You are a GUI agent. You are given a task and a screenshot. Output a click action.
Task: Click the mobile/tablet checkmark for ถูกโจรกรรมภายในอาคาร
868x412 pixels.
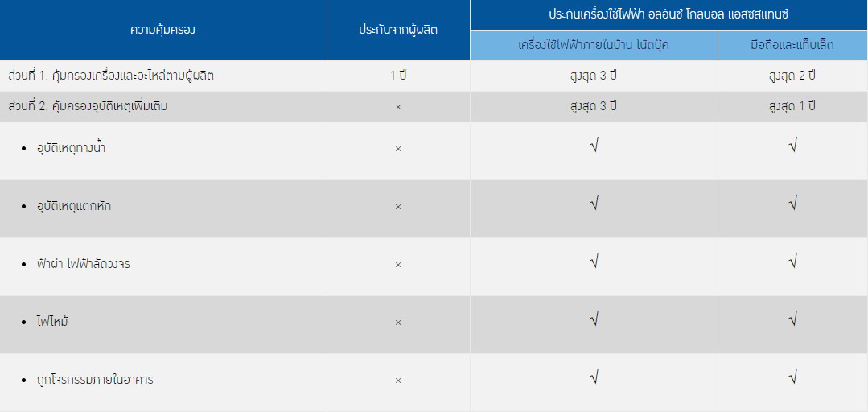coord(792,378)
